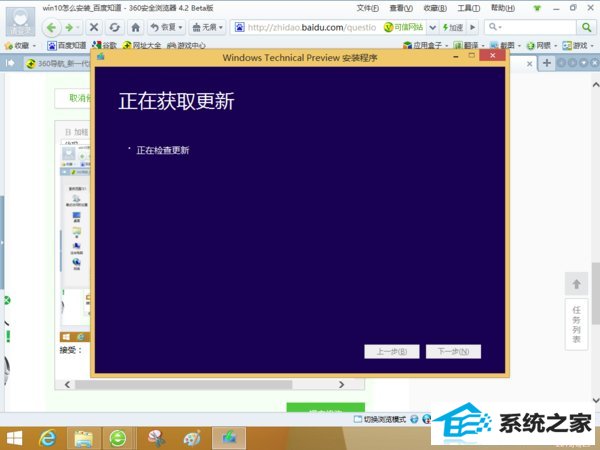Open the 游戏中心 bookmark

[x=186, y=46]
